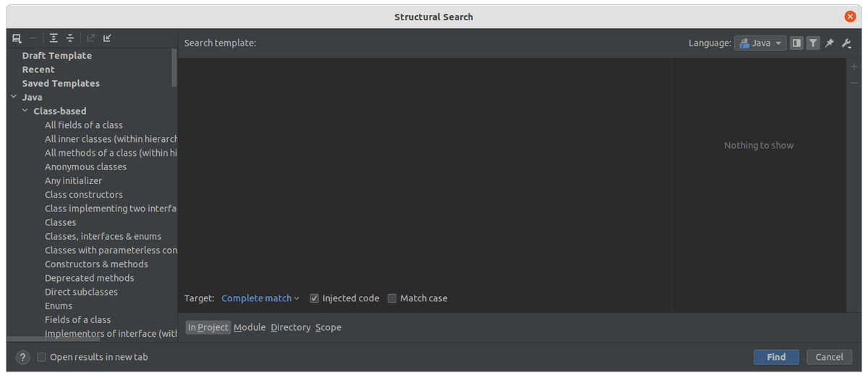Collapse the Class-based tree node
This screenshot has width=868, height=378.
tap(25, 111)
